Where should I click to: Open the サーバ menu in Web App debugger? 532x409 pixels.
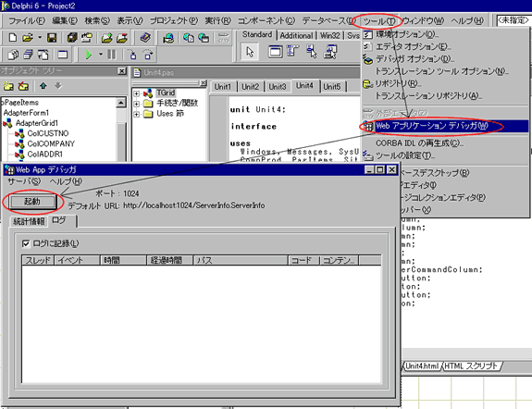(x=24, y=181)
